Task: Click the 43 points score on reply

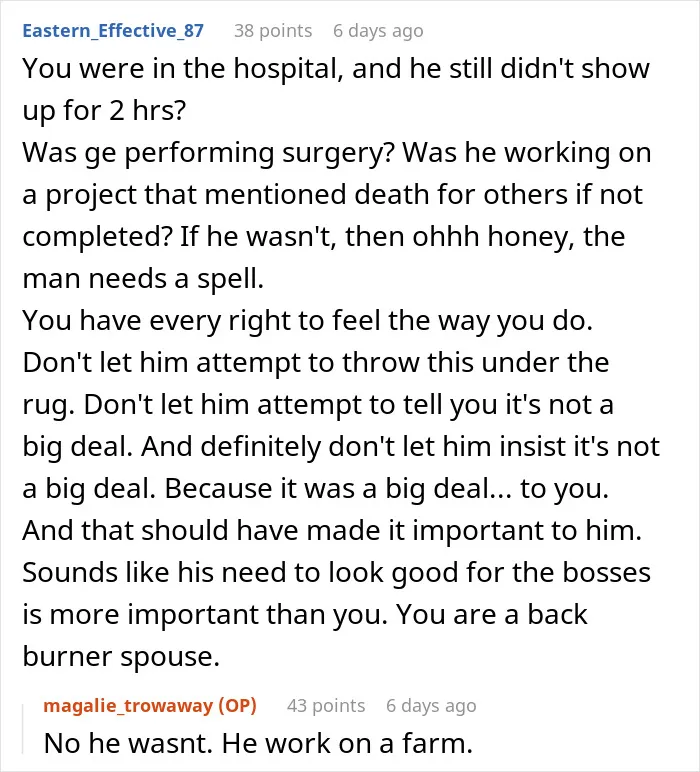Action: pyautogui.click(x=326, y=706)
